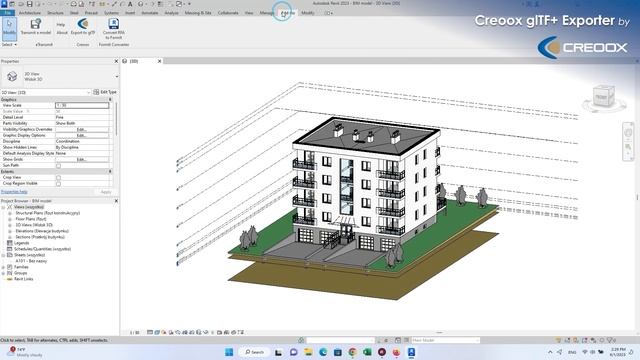Open the type selector dropdown arrow

(x=117, y=76)
